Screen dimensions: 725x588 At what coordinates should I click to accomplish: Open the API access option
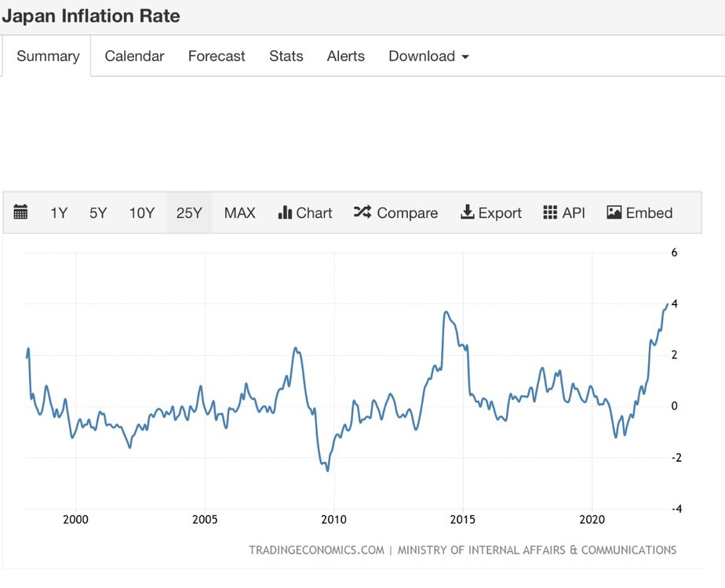click(564, 213)
